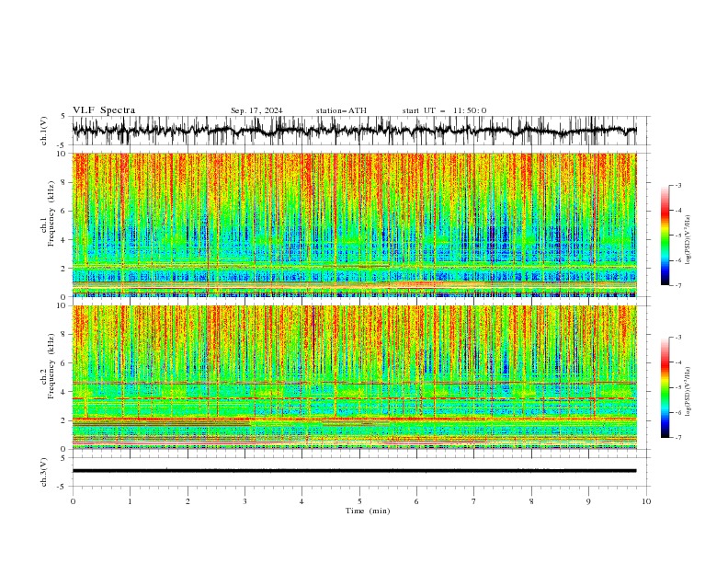Click time-axis tick label "2"
The height and width of the screenshot is (563, 728).
pyautogui.click(x=188, y=501)
